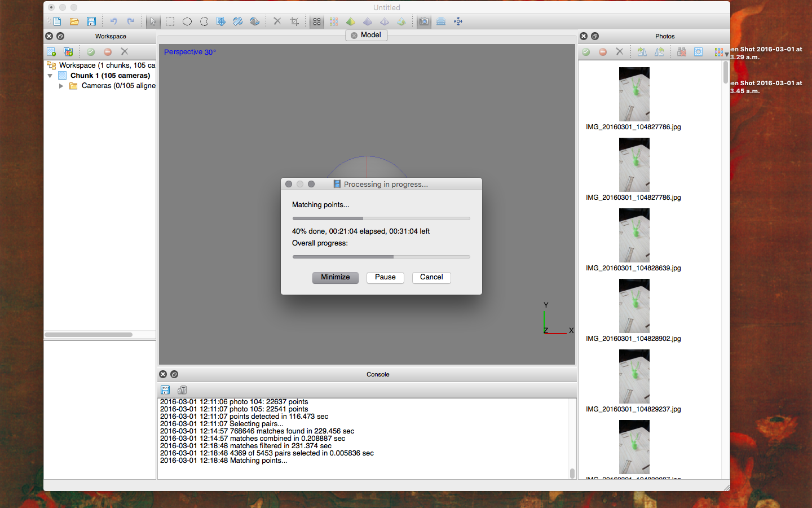Switch to the wireframe model view

(385, 21)
